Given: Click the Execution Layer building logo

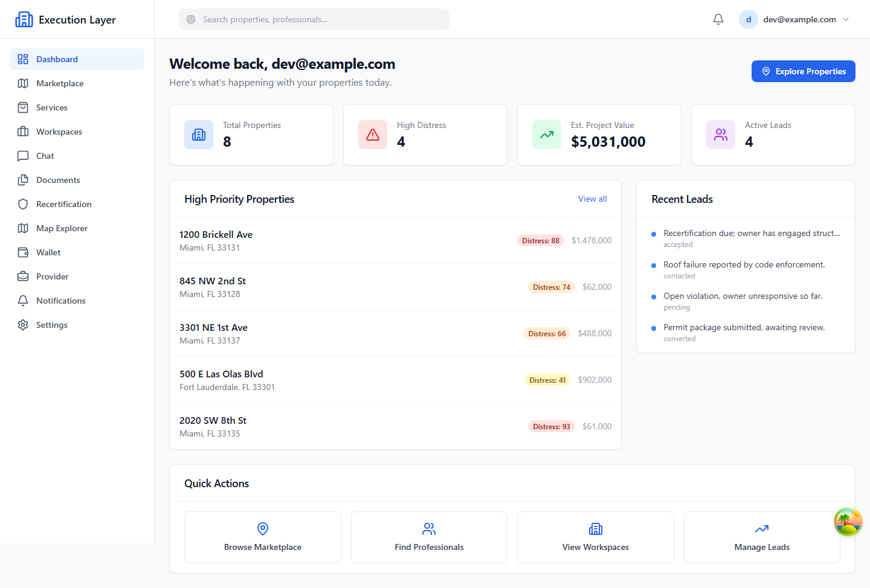Looking at the screenshot, I should [x=24, y=19].
